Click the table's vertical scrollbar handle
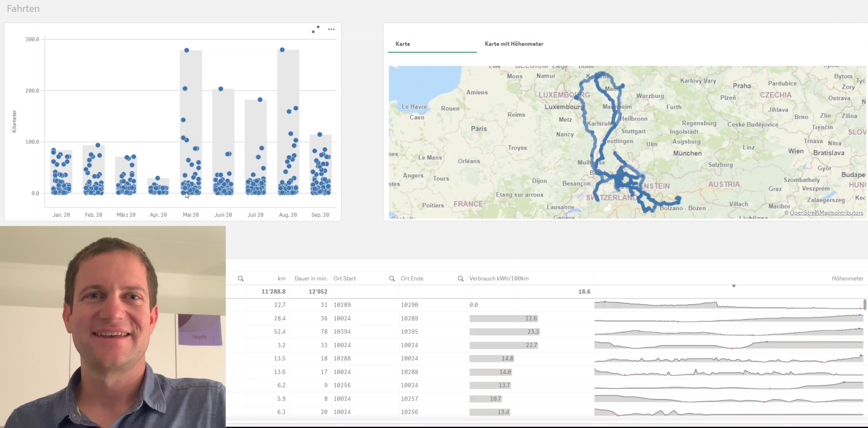 coord(865,305)
